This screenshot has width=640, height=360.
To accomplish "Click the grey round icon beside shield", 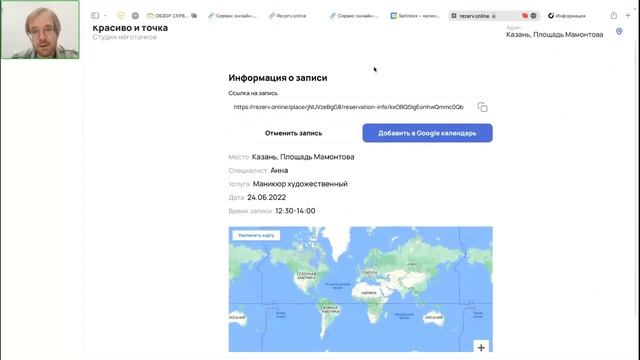I will pyautogui.click(x=135, y=16).
